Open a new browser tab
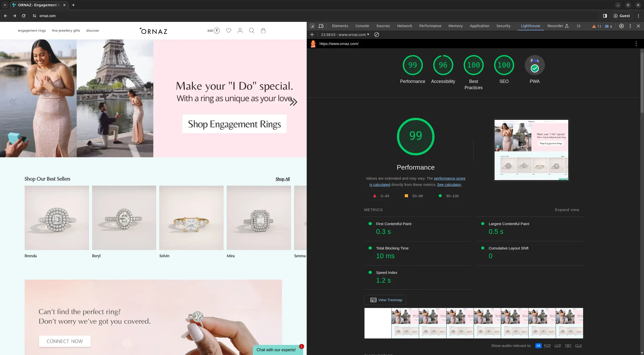This screenshot has width=644, height=355. pos(73,5)
